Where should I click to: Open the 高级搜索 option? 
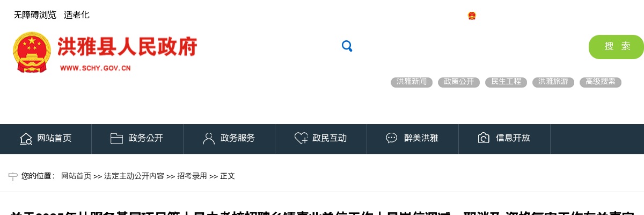601,82
